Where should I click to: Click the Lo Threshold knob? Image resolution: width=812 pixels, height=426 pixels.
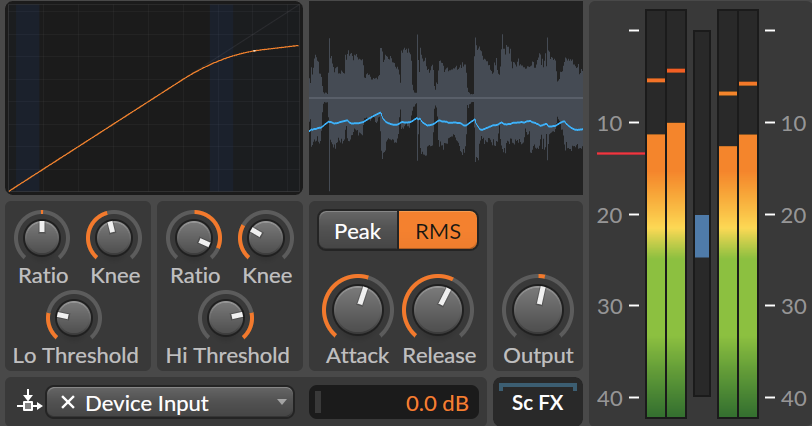pyautogui.click(x=74, y=317)
